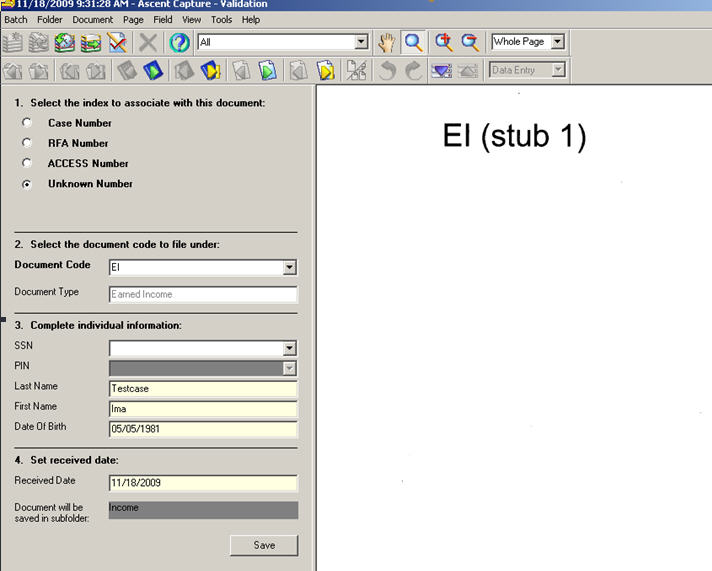This screenshot has height=571, width=712.
Task: Open the SSN dropdown list
Action: tap(289, 349)
